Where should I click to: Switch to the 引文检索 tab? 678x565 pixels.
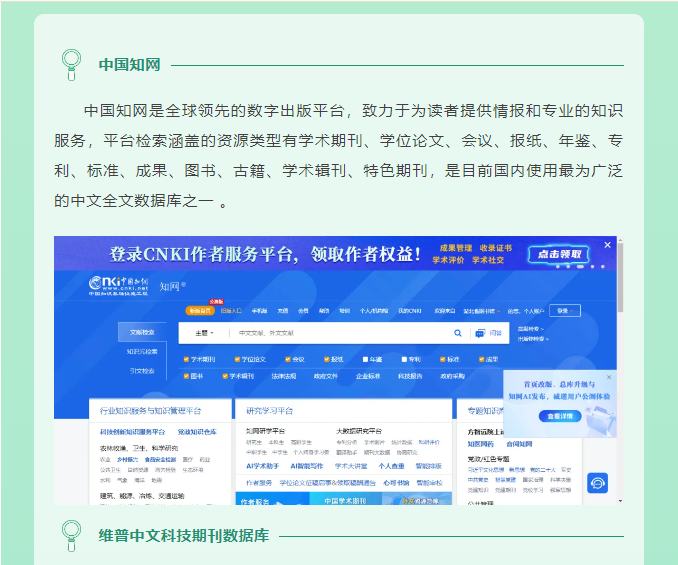pyautogui.click(x=142, y=371)
